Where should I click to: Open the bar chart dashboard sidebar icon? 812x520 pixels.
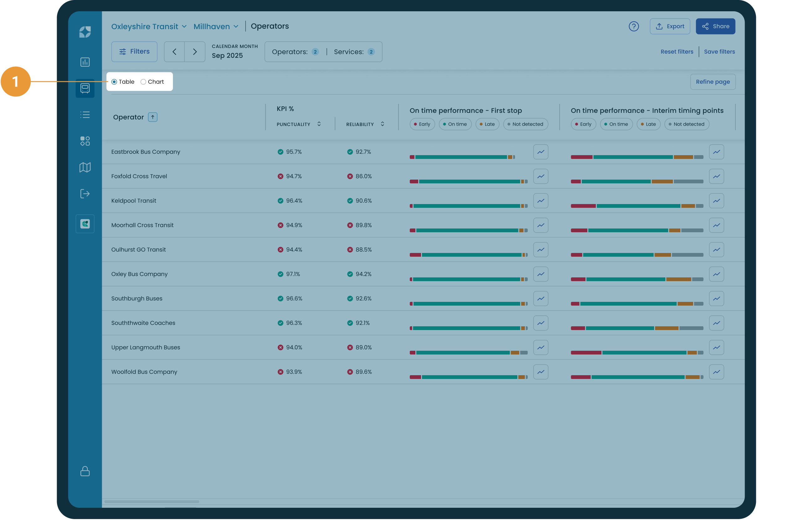[85, 62]
